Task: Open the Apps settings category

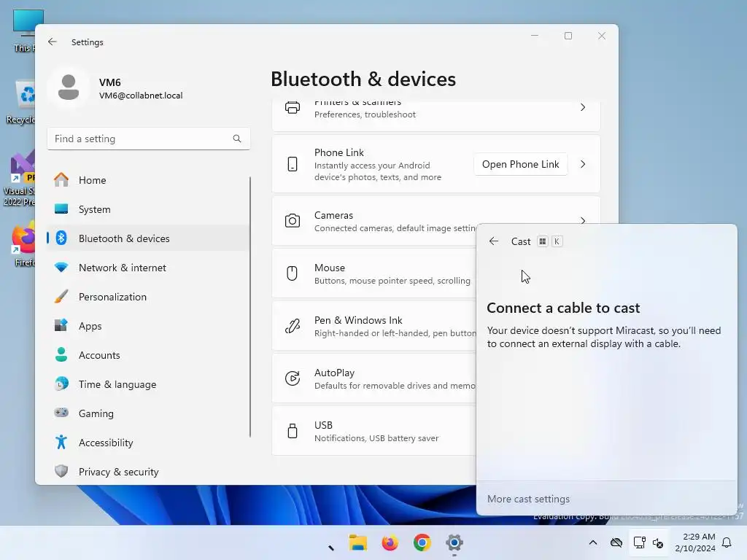Action: pos(148,326)
